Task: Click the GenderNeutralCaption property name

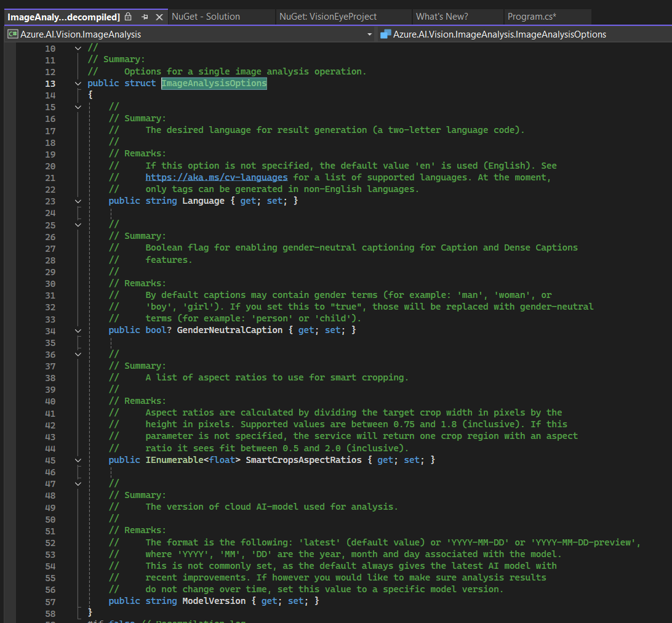Action: tap(230, 330)
